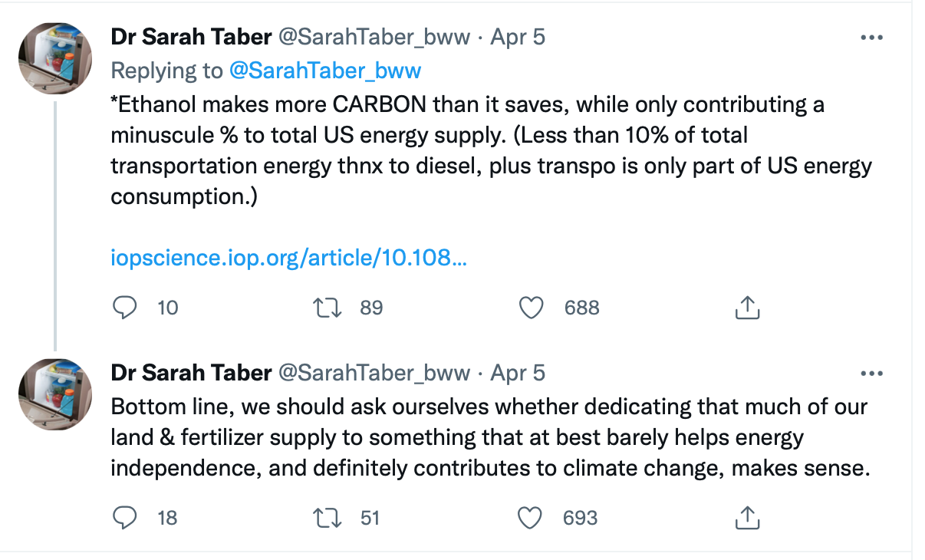Open more options on the second tweet
Screen dimensions: 925x560
click(x=872, y=374)
